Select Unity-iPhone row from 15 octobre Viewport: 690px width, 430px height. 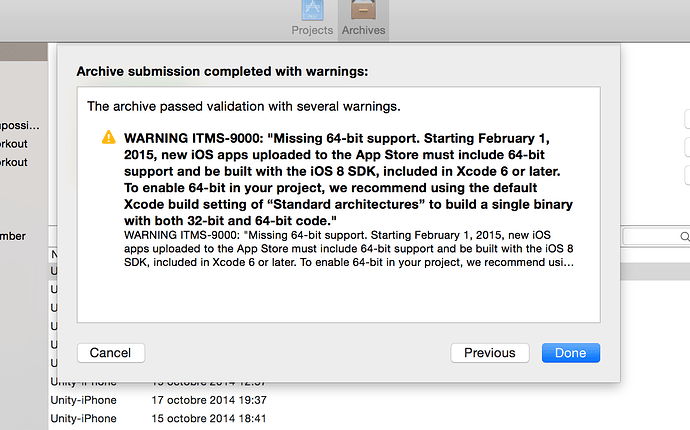point(83,418)
